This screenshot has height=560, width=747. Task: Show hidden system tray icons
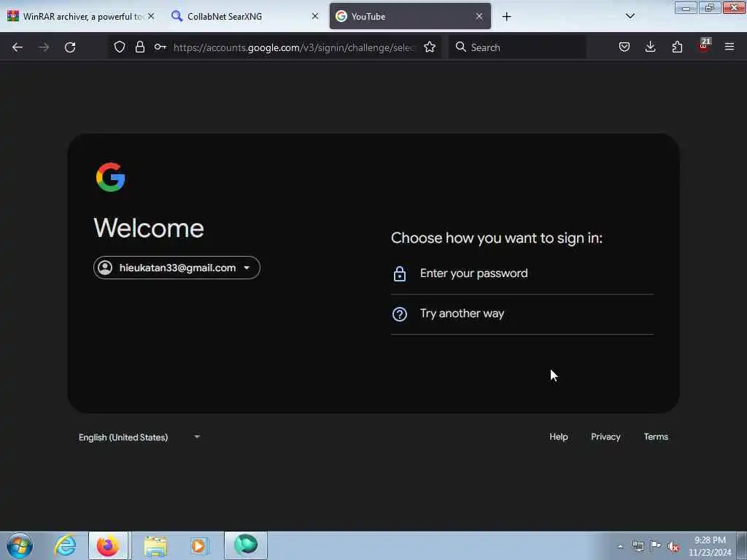point(620,547)
